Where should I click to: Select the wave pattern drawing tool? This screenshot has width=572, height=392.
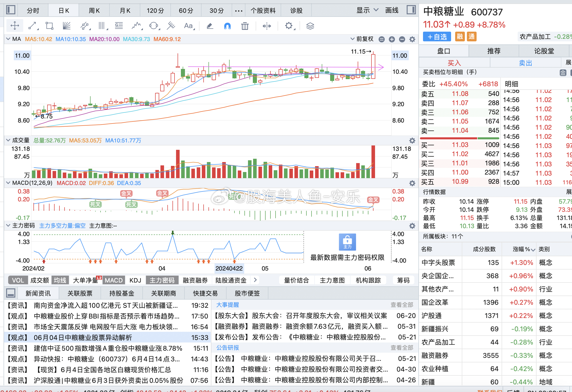[x=136, y=26]
